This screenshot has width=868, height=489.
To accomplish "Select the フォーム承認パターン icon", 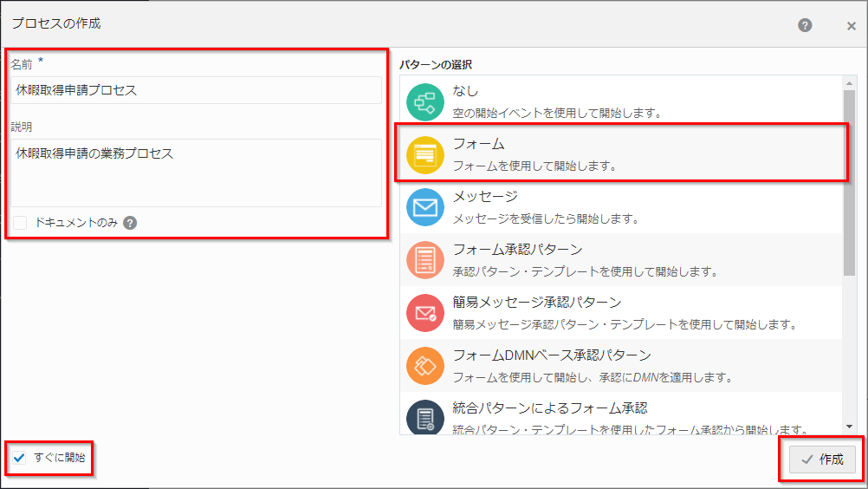I will click(x=424, y=260).
